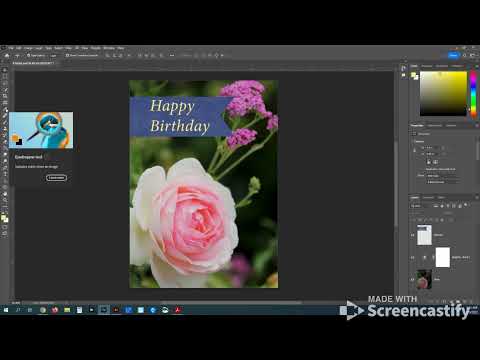Viewport: 480px width, 360px height.
Task: Click the three-dots more align options
Action: 172,55
